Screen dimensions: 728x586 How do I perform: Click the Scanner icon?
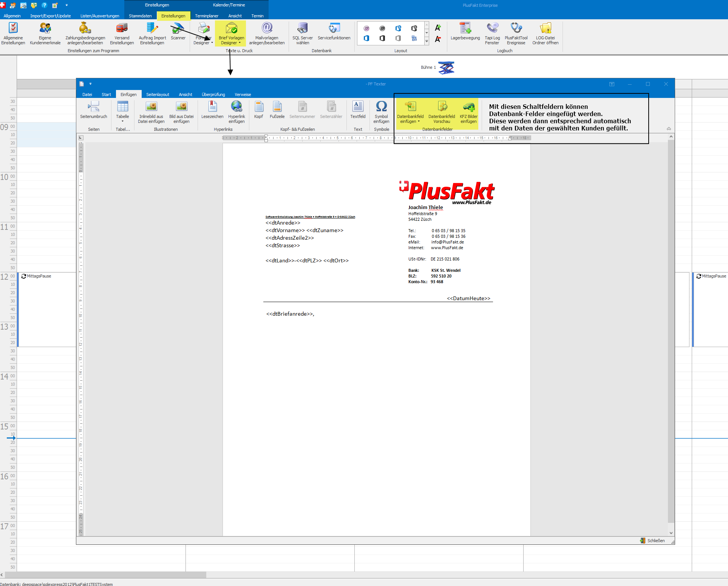178,31
